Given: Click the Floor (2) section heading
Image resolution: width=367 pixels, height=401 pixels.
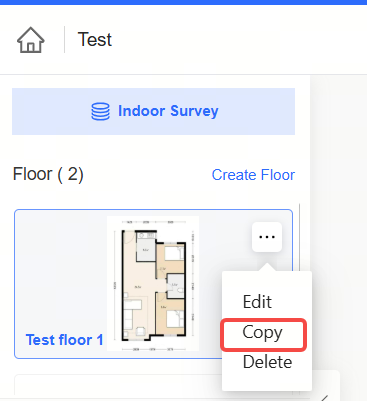Looking at the screenshot, I should [x=48, y=174].
